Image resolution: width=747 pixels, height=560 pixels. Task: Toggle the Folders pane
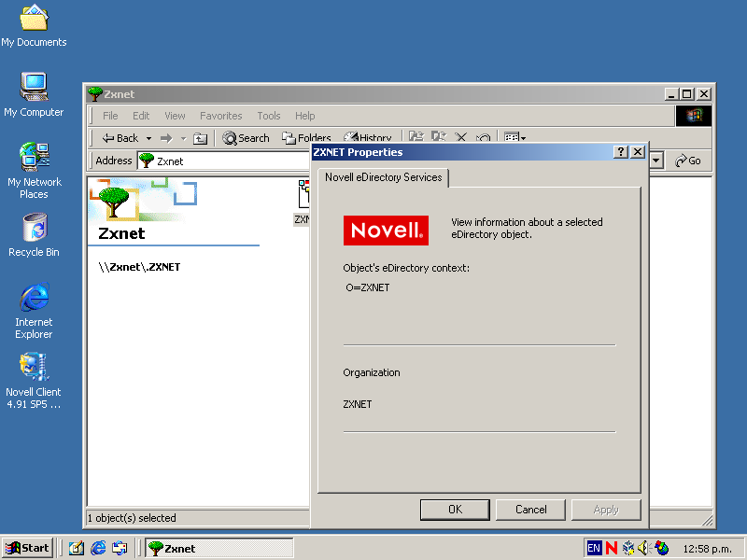pos(306,138)
